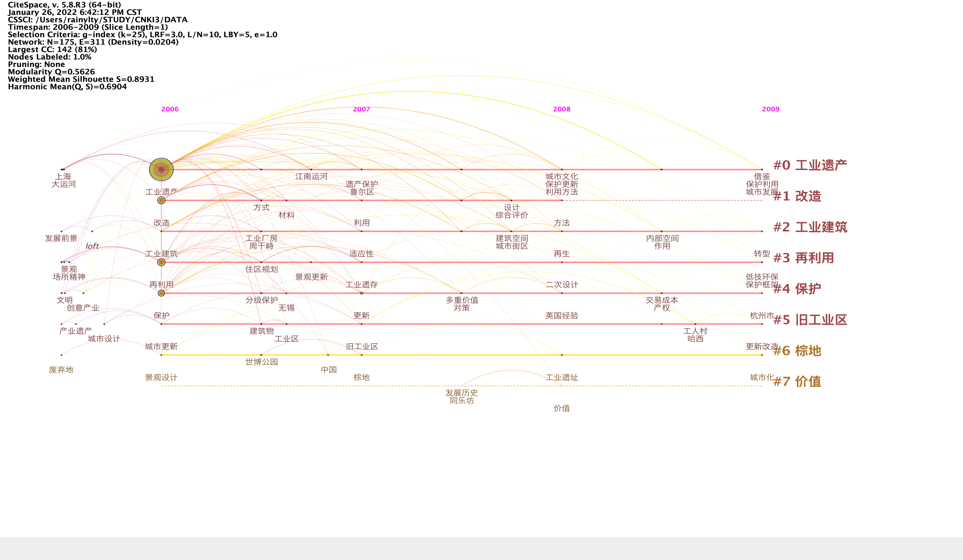The height and width of the screenshot is (560, 963).
Task: Click cluster label #2 工业建筑
Action: tap(810, 227)
